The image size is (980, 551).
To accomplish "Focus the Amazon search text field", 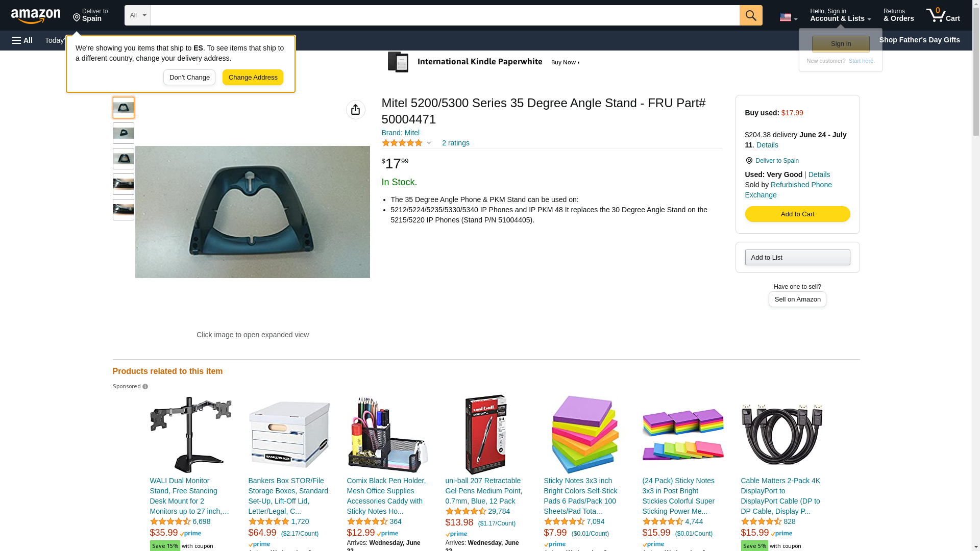I will (x=445, y=15).
